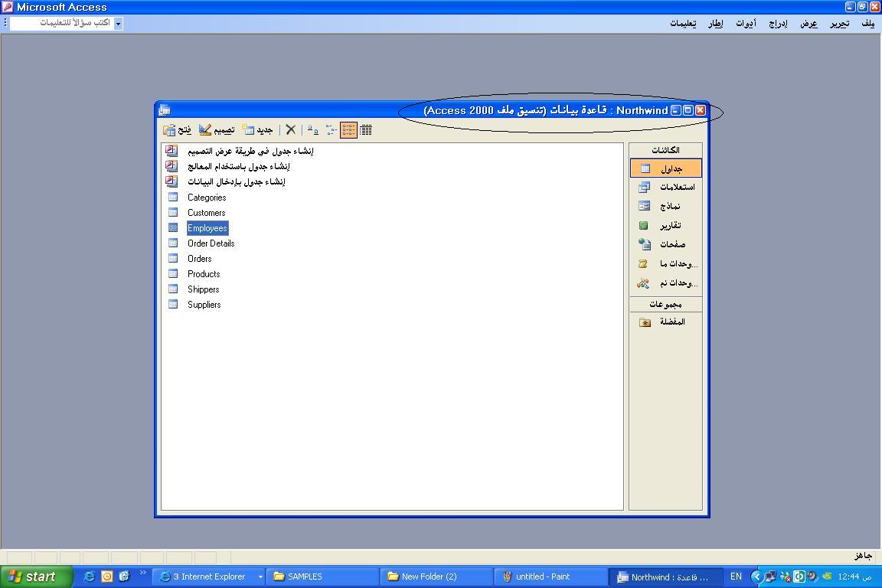
Task: Click the Groups (مجموعات) header button
Action: pyautogui.click(x=666, y=305)
